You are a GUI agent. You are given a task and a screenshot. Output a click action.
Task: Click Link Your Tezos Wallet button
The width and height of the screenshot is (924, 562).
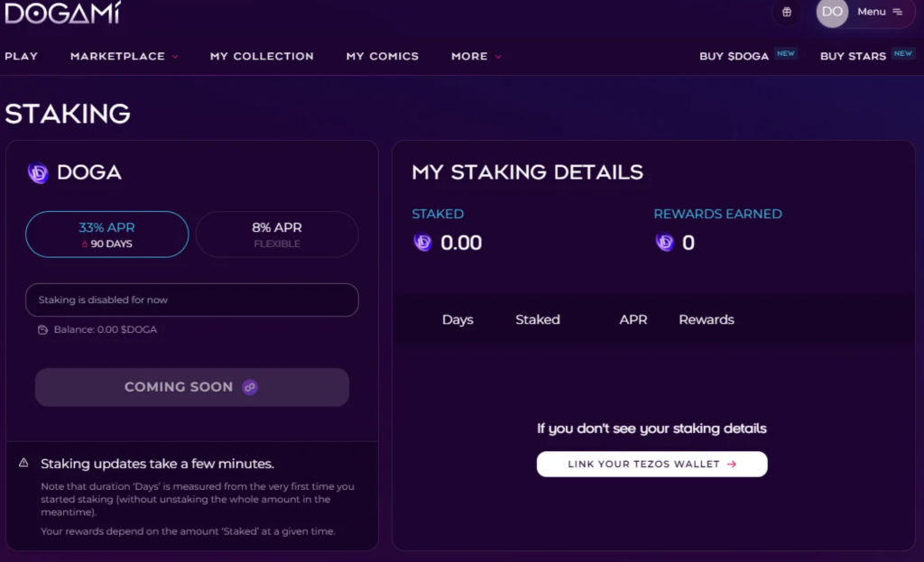click(651, 465)
